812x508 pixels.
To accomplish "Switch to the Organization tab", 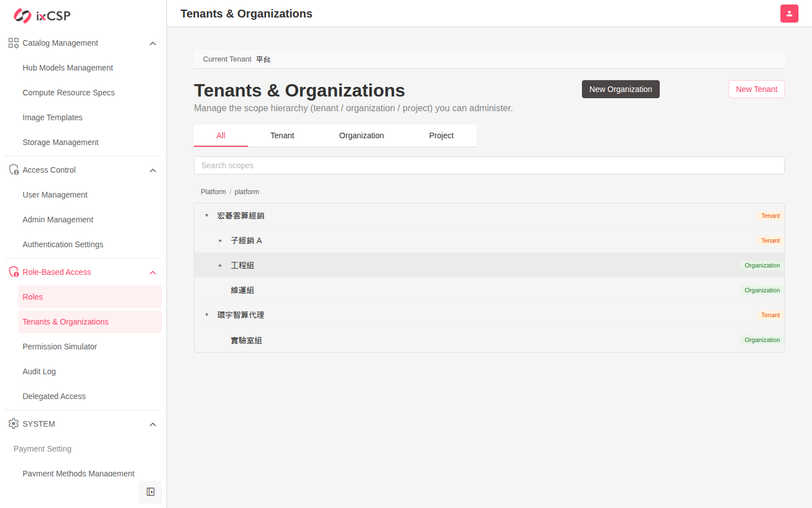I will [361, 135].
